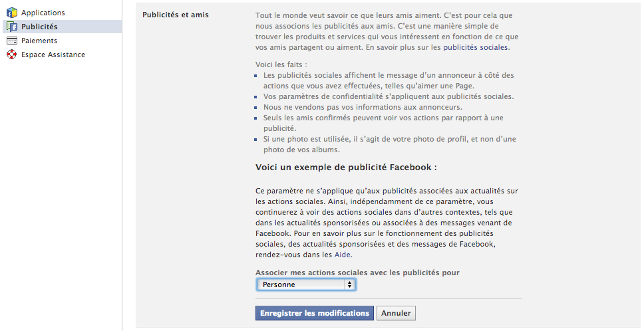This screenshot has width=644, height=331.
Task: Click the Publicités et amis section heading
Action: click(x=176, y=15)
